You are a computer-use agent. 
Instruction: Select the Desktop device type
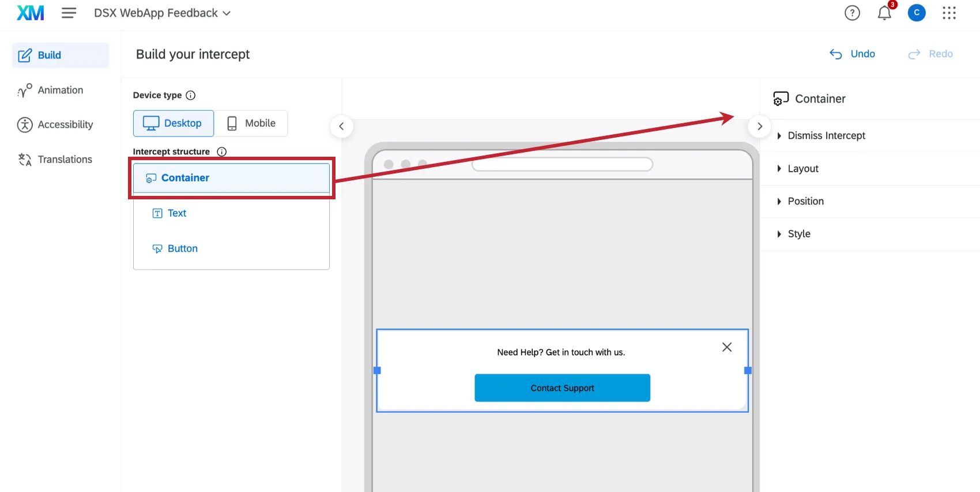174,123
